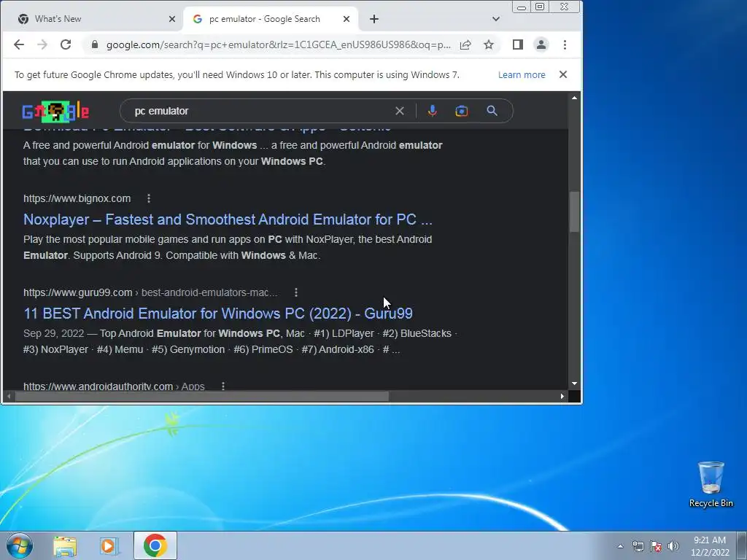Open Chrome's three-dot menu
This screenshot has height=560, width=747.
coord(565,44)
